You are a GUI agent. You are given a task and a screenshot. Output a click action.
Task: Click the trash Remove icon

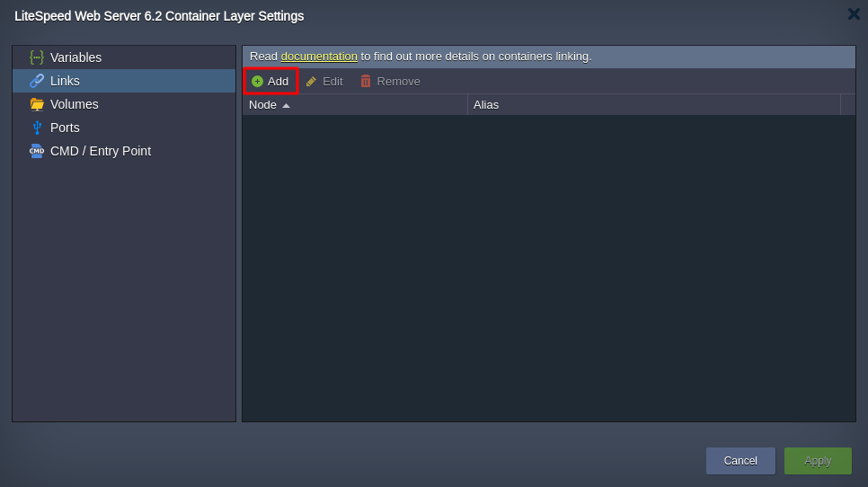click(x=366, y=82)
